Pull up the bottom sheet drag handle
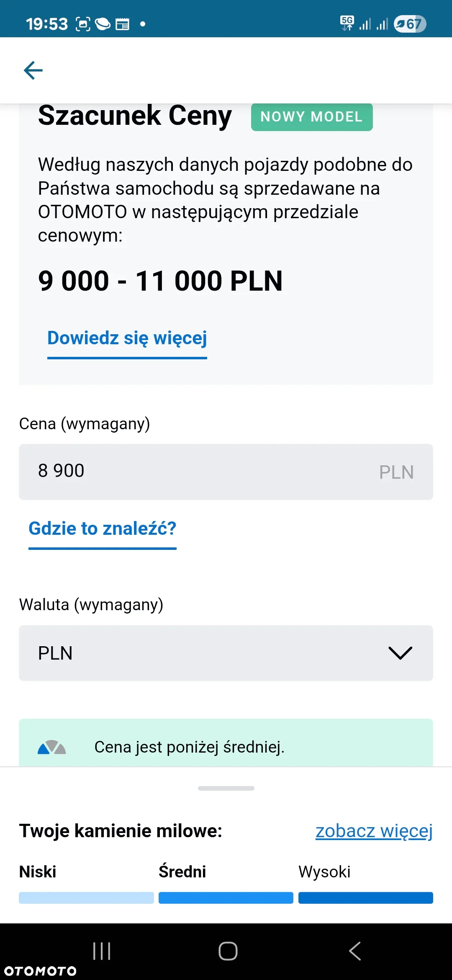The width and height of the screenshot is (452, 980). 226,788
